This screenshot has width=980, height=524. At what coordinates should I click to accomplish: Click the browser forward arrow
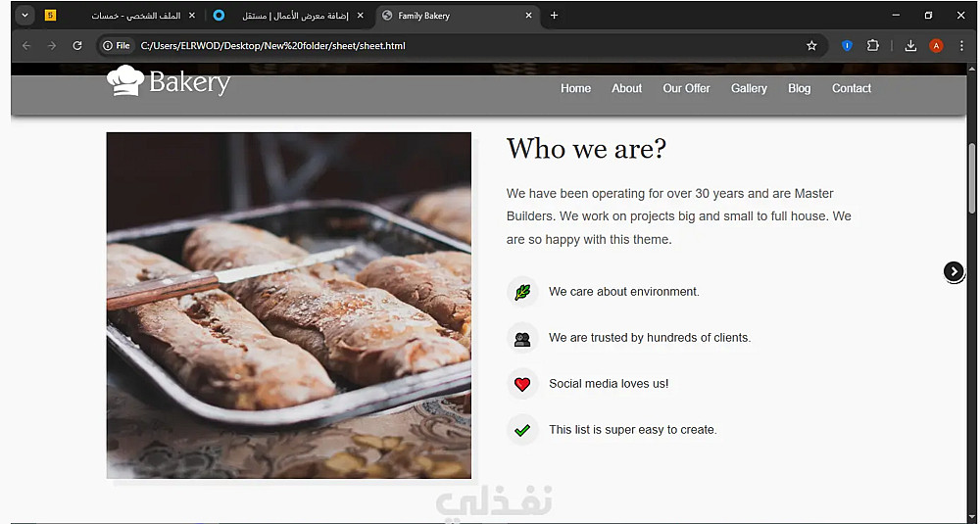pyautogui.click(x=52, y=46)
